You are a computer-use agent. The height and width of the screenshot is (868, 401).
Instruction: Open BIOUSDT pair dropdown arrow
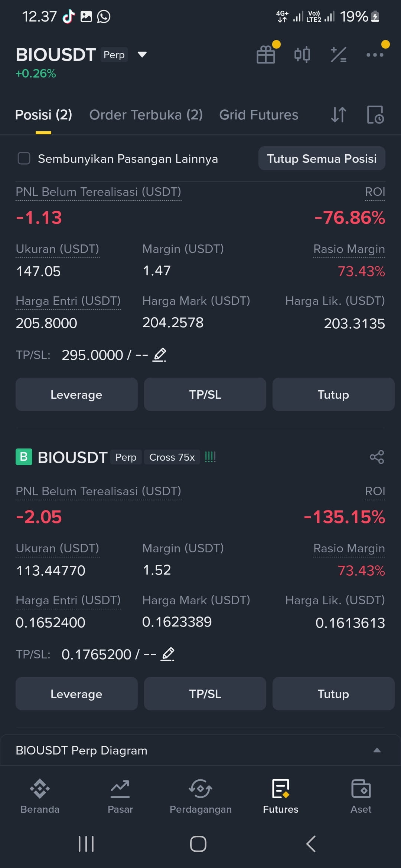pyautogui.click(x=142, y=55)
